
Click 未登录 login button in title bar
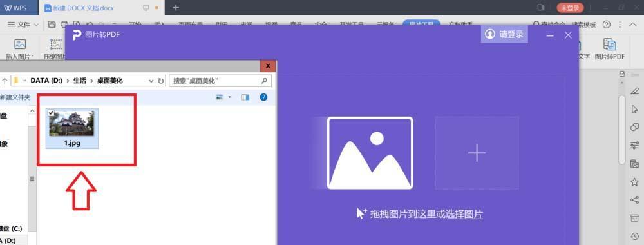[570, 8]
